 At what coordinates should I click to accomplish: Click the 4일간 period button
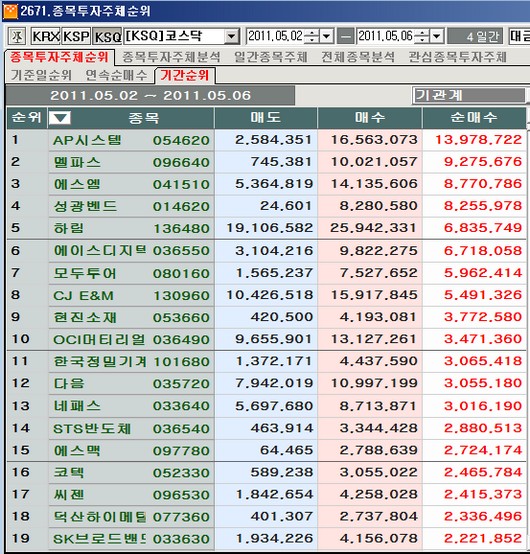(x=475, y=36)
